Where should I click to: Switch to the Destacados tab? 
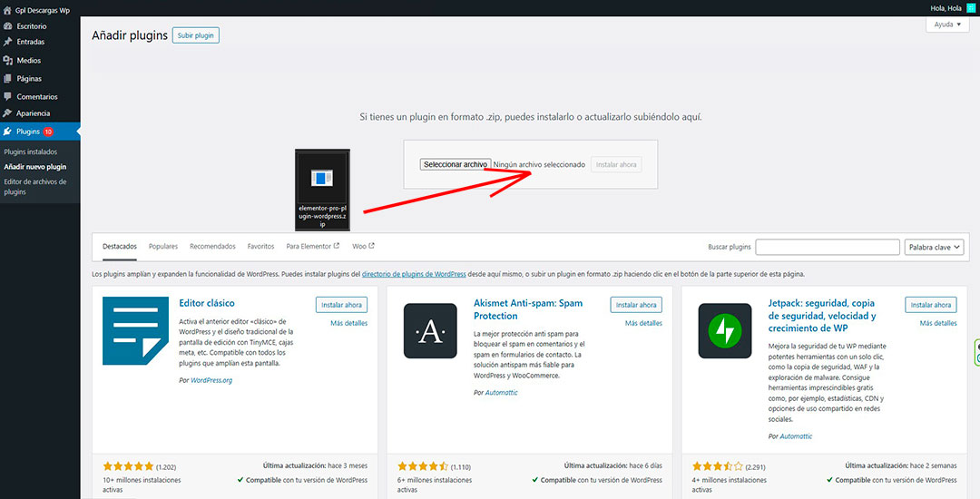pos(120,247)
